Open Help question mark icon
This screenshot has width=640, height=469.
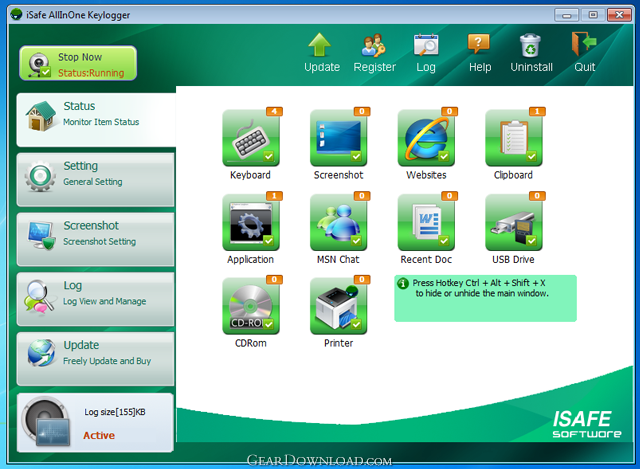coord(479,44)
